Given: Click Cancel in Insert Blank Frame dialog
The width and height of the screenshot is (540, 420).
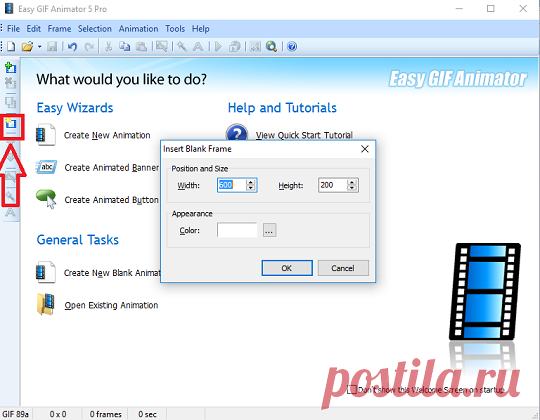Looking at the screenshot, I should pyautogui.click(x=343, y=268).
